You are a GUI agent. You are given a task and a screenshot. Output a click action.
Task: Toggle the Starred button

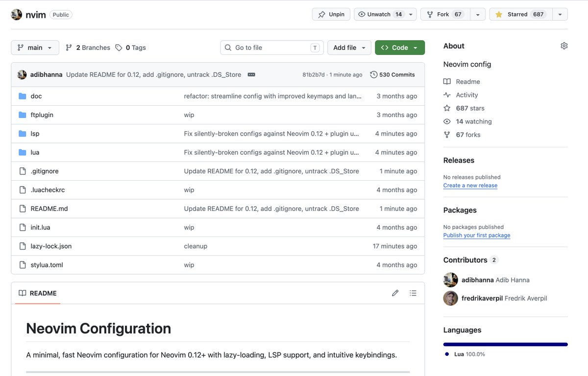click(521, 14)
